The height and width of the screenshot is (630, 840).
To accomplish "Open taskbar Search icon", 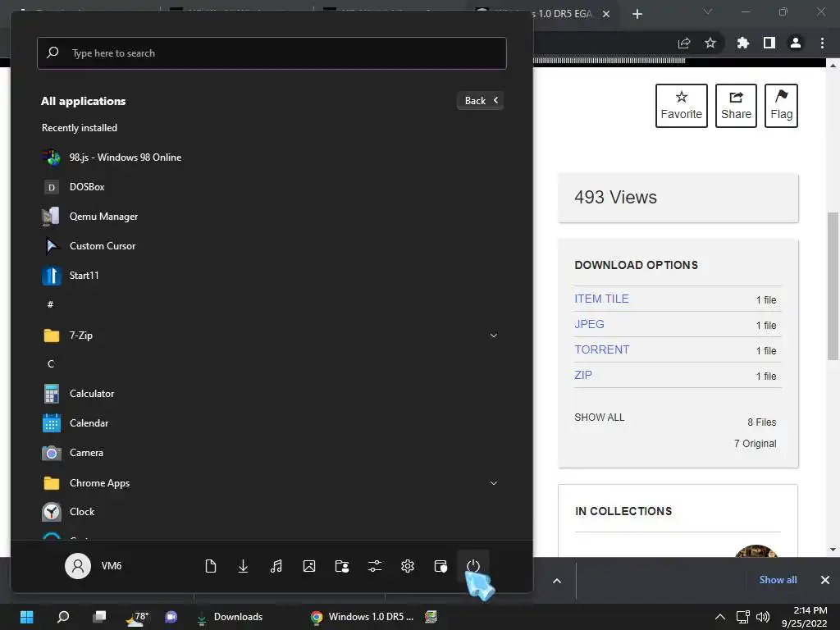I will click(x=63, y=617).
